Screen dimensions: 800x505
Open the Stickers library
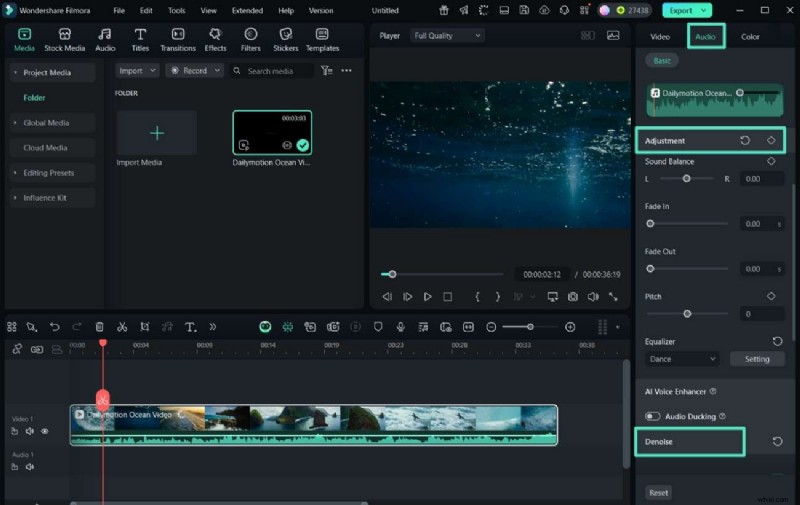(x=286, y=39)
